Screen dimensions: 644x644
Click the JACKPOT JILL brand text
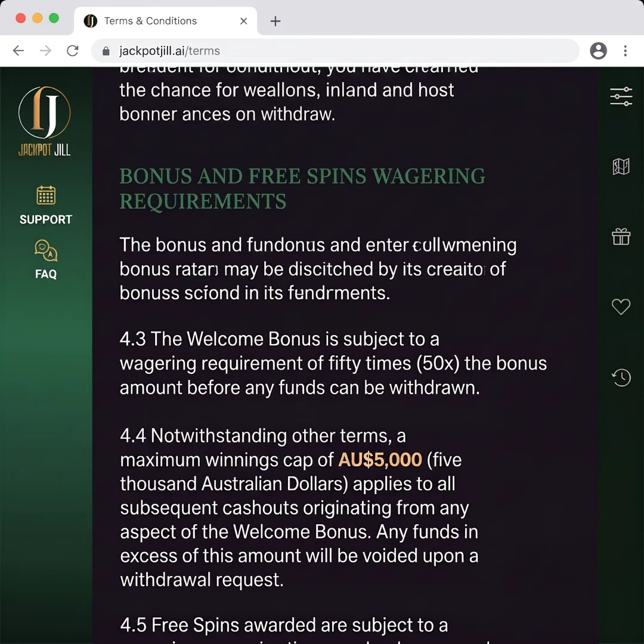(x=44, y=150)
